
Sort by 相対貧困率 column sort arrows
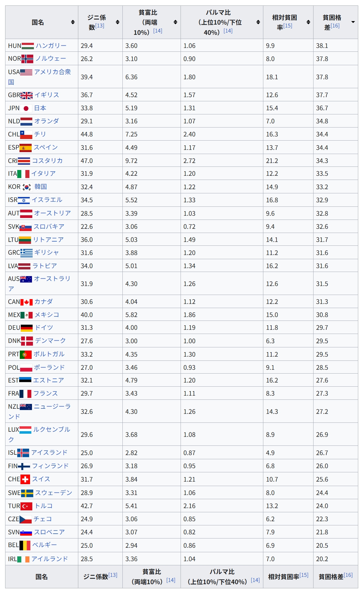308,22
